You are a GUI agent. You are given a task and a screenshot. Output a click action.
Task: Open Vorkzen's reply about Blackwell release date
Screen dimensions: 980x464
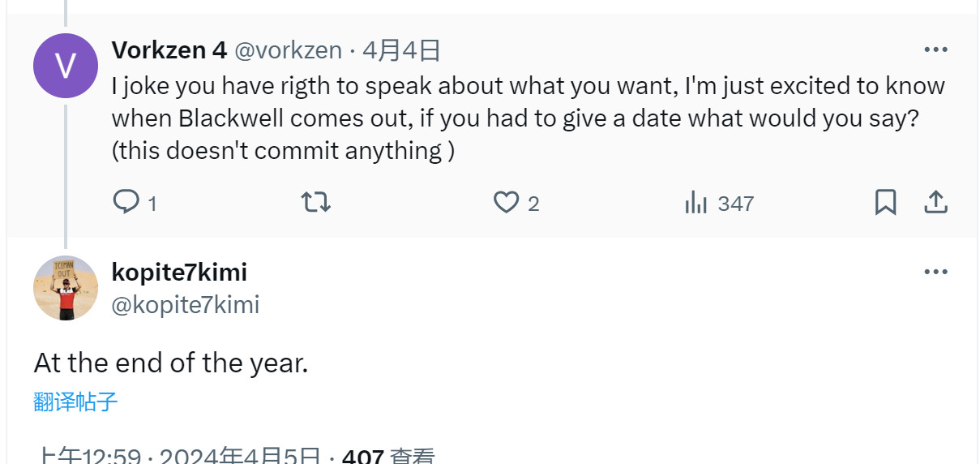click(x=527, y=118)
